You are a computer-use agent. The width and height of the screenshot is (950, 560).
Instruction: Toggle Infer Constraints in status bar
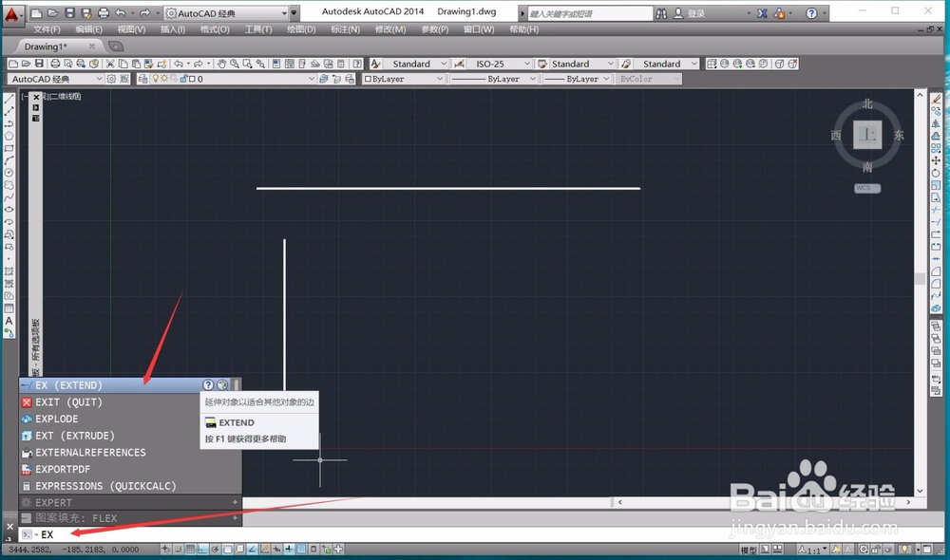point(165,550)
